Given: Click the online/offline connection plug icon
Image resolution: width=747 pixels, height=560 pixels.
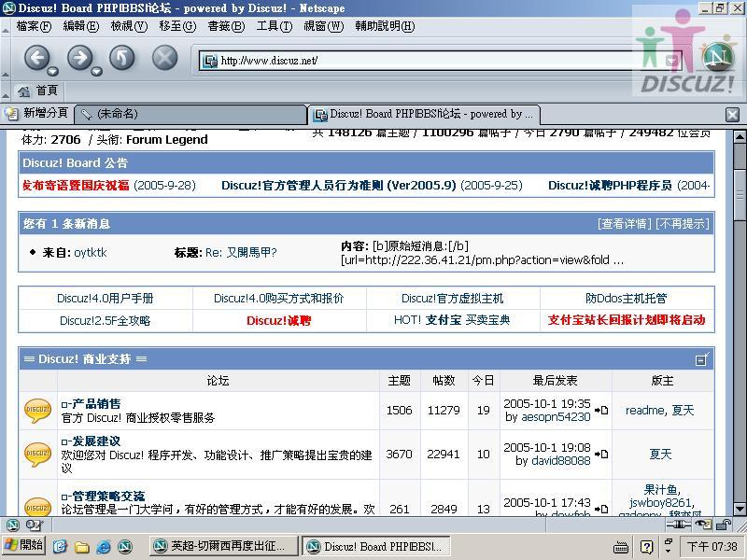Looking at the screenshot, I should click(679, 525).
